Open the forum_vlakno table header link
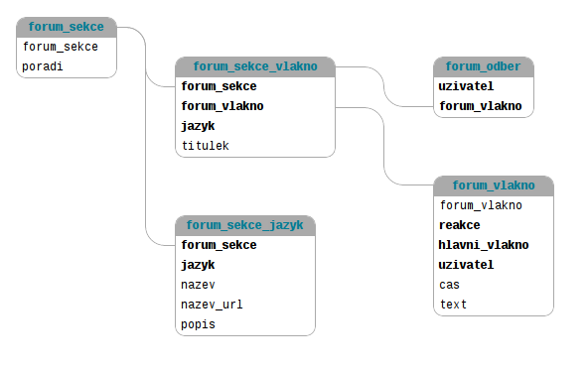 click(493, 185)
